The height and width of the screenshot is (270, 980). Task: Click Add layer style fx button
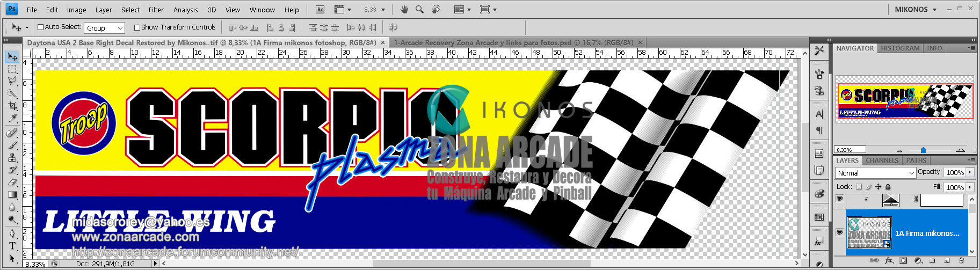(x=889, y=260)
